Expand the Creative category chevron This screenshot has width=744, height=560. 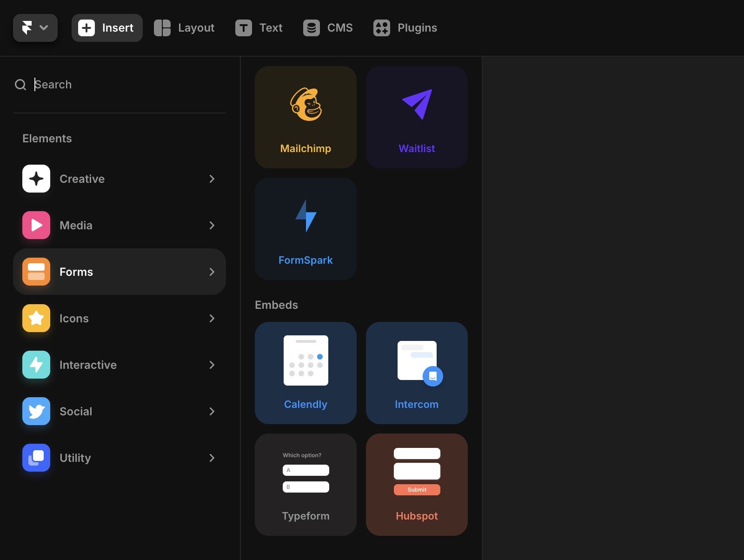[212, 179]
